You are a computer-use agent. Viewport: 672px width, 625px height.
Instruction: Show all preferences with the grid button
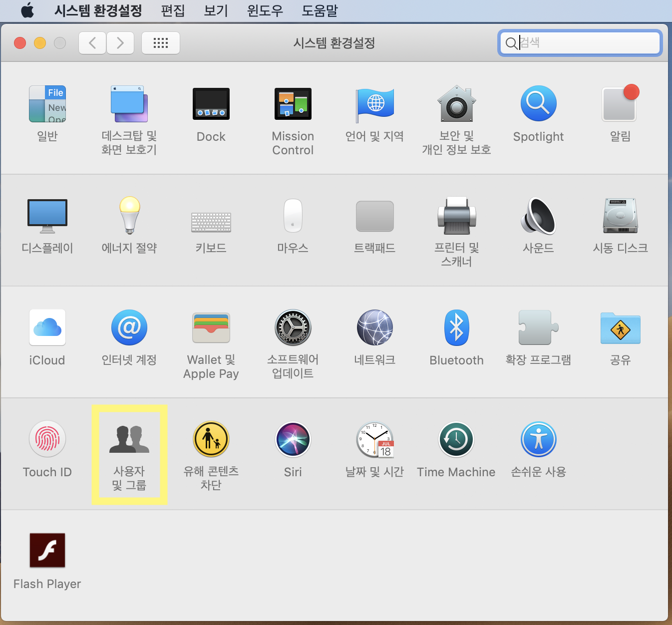[161, 43]
